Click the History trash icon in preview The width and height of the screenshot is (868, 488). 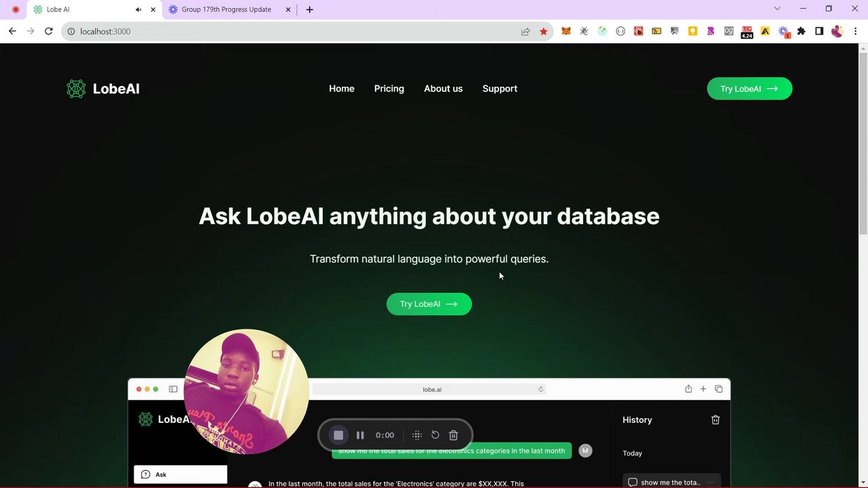tap(715, 420)
